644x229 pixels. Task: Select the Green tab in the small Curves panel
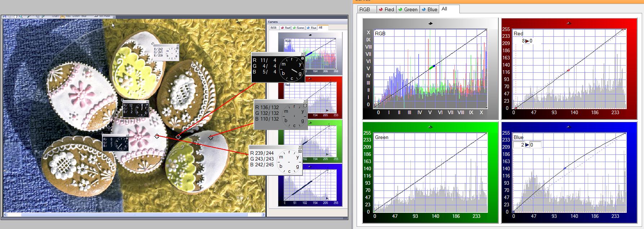click(x=298, y=28)
